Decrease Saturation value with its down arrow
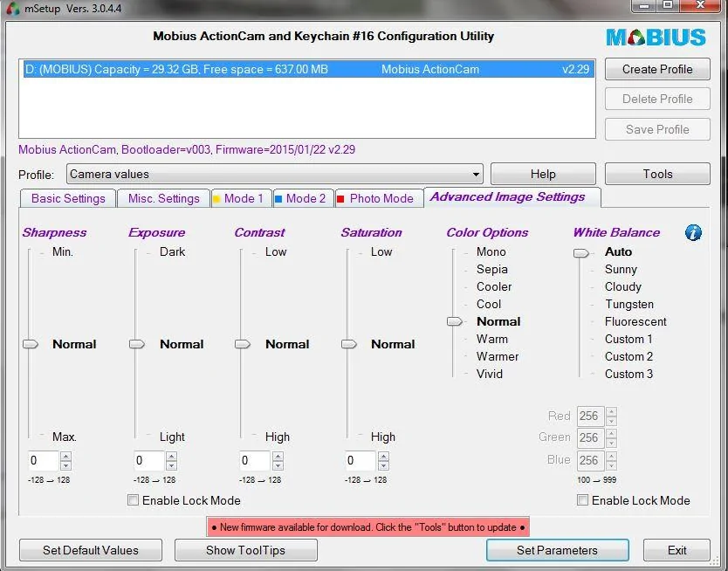Image resolution: width=728 pixels, height=571 pixels. pos(383,465)
